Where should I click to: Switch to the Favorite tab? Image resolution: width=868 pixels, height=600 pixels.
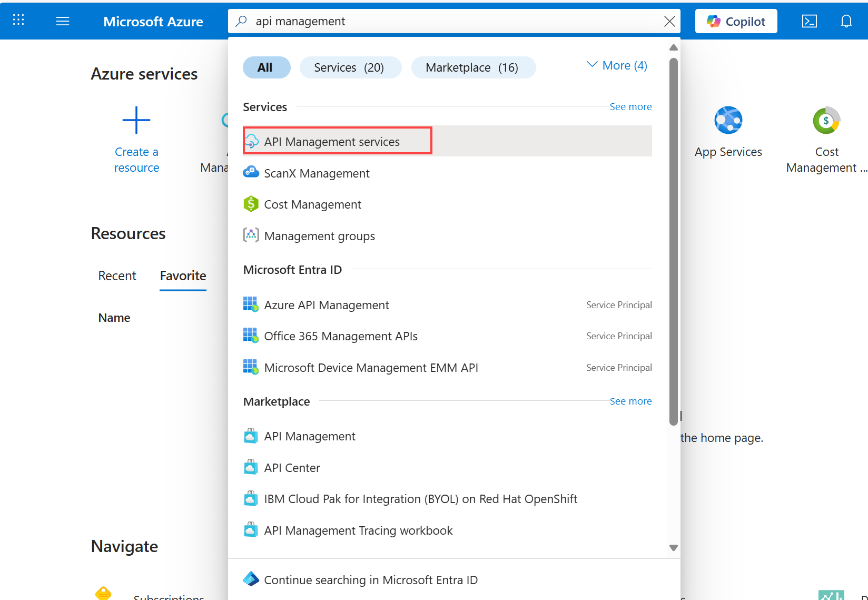pos(182,276)
